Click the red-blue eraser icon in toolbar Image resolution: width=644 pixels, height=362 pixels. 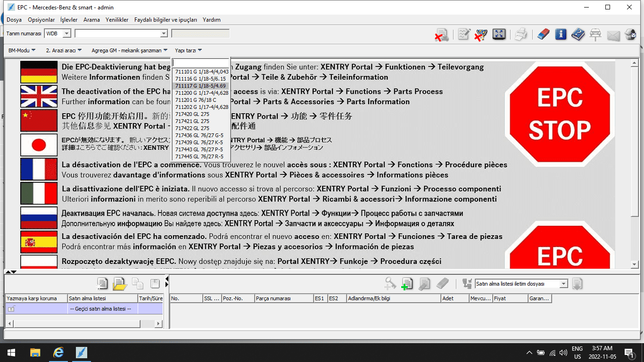544,34
